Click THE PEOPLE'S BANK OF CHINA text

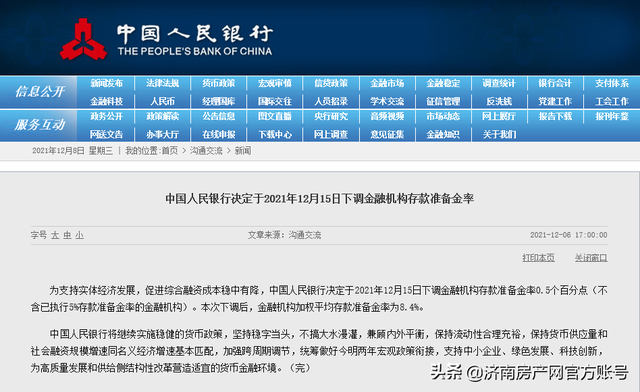point(195,51)
